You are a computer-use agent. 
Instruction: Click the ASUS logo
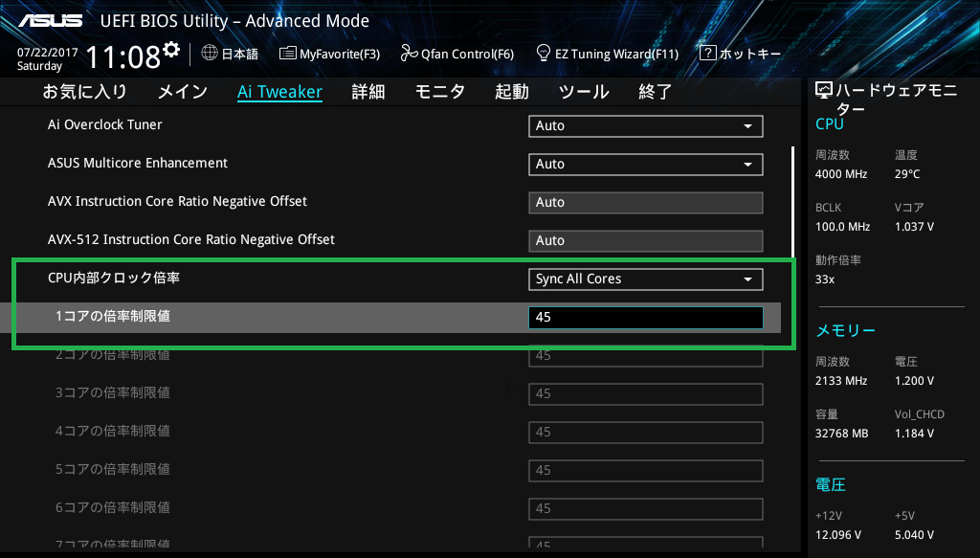[50, 21]
